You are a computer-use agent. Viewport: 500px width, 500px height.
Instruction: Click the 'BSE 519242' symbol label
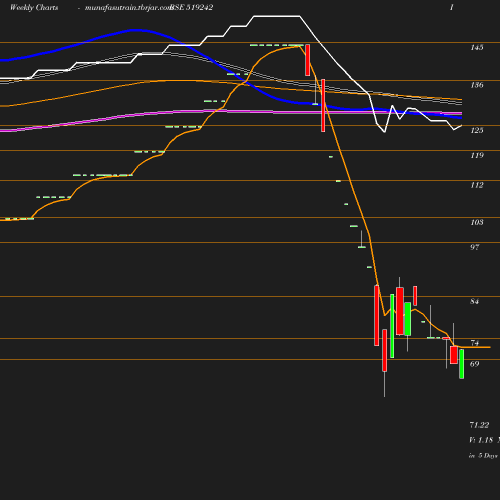coord(192,7)
